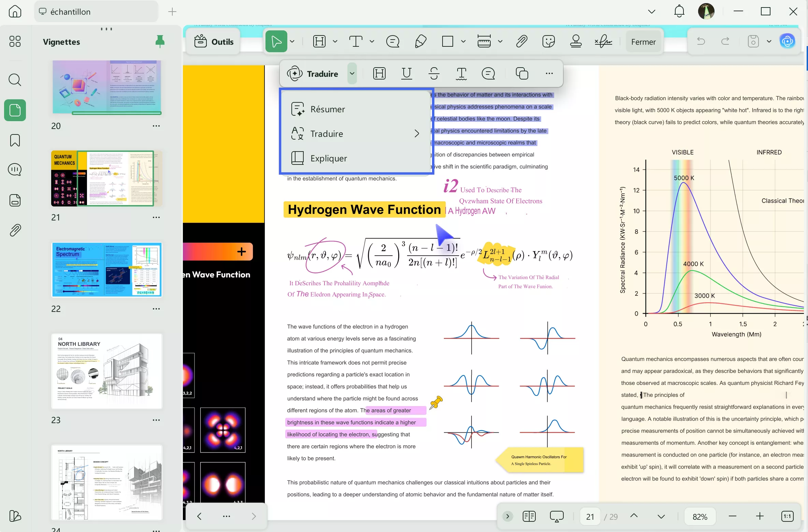Click the Outils button

coord(214,42)
